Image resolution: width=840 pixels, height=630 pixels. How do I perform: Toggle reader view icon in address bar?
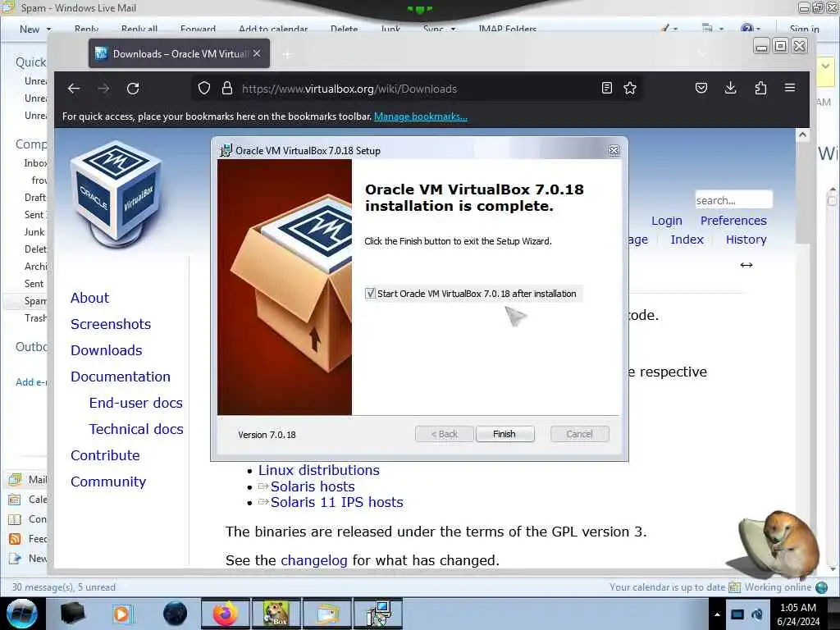tap(606, 89)
